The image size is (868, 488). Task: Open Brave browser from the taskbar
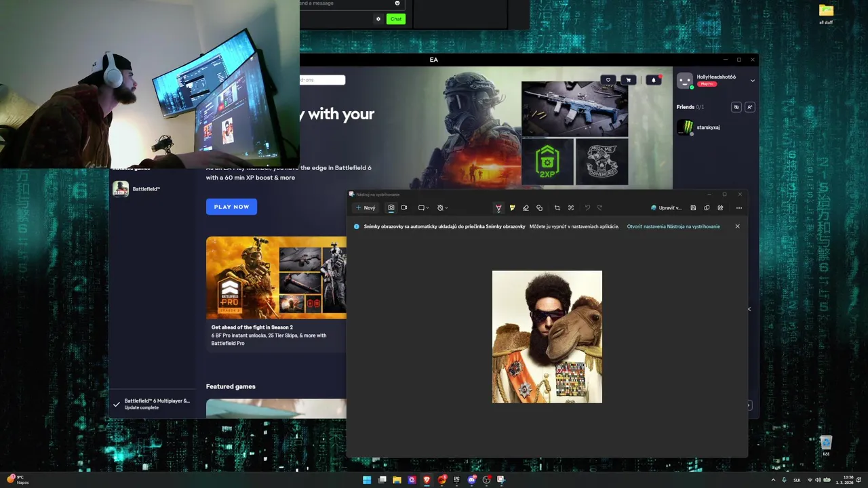427,480
